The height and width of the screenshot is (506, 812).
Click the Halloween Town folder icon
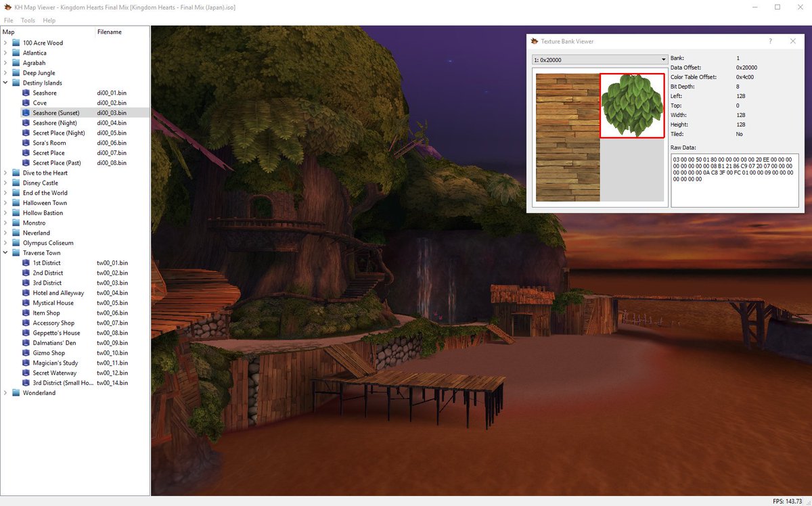(16, 202)
